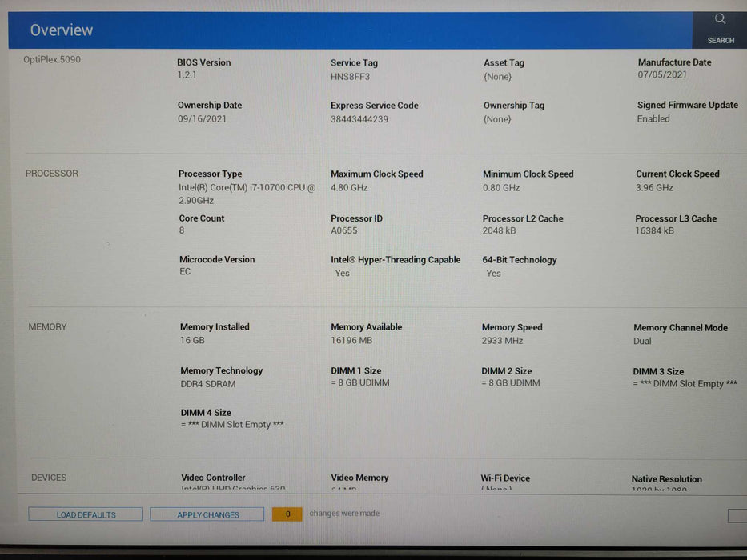Click Manufacture Date value 07/05/2021

pyautogui.click(x=662, y=74)
